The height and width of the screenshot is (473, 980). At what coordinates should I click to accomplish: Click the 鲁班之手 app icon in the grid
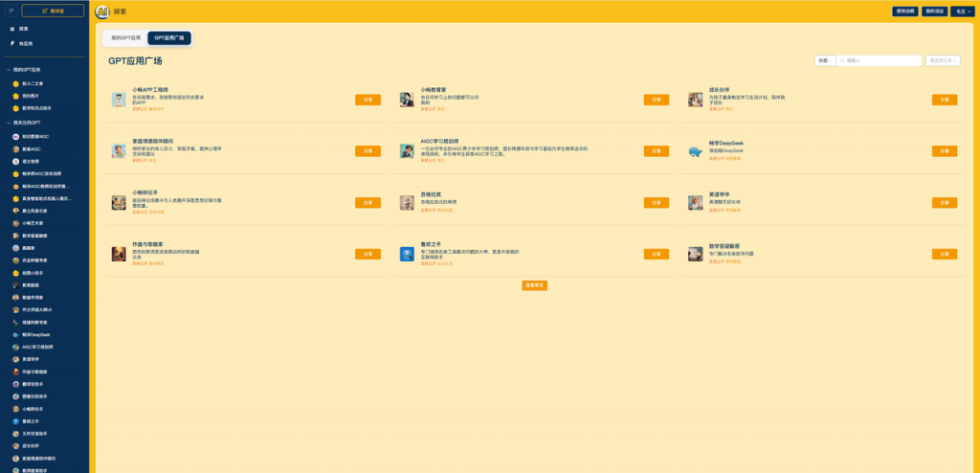coord(407,254)
